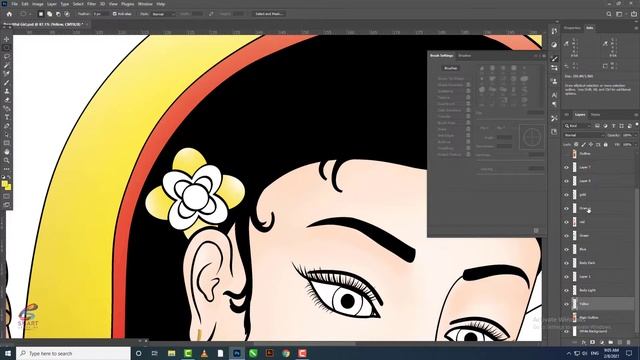
Task: Click the Lock all layers padlock icon
Action: pos(606,144)
